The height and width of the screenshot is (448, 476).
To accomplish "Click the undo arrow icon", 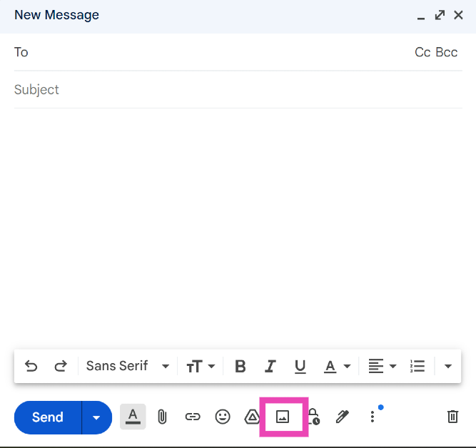I will coord(31,366).
